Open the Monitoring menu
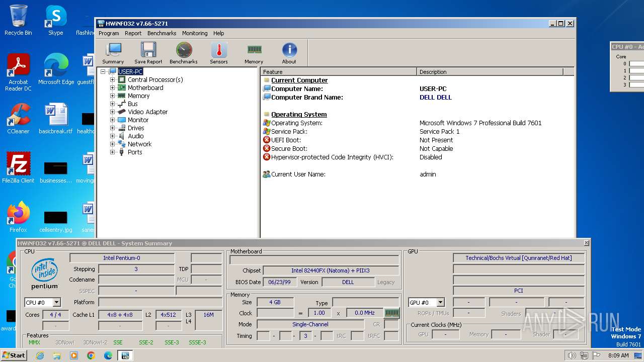The image size is (644, 362). [195, 33]
